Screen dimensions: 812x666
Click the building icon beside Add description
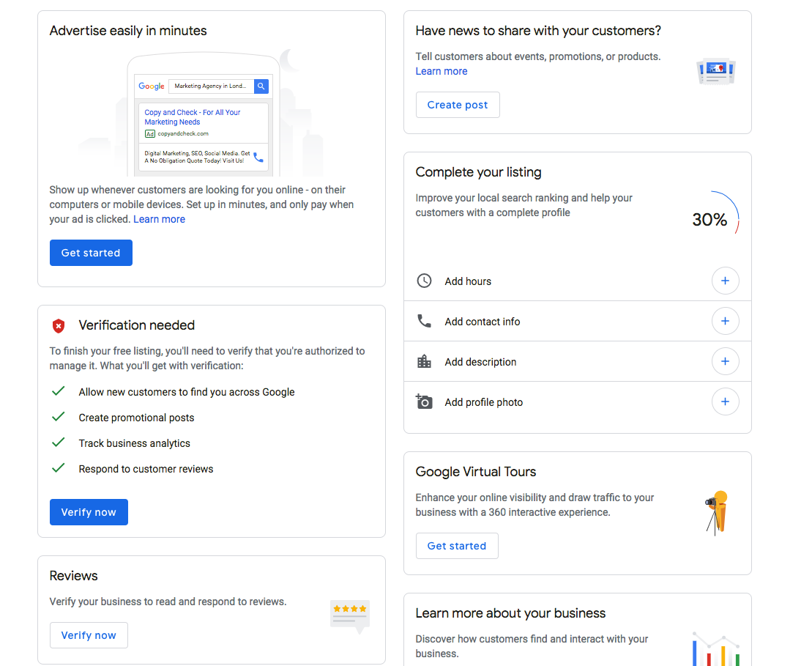pyautogui.click(x=424, y=361)
